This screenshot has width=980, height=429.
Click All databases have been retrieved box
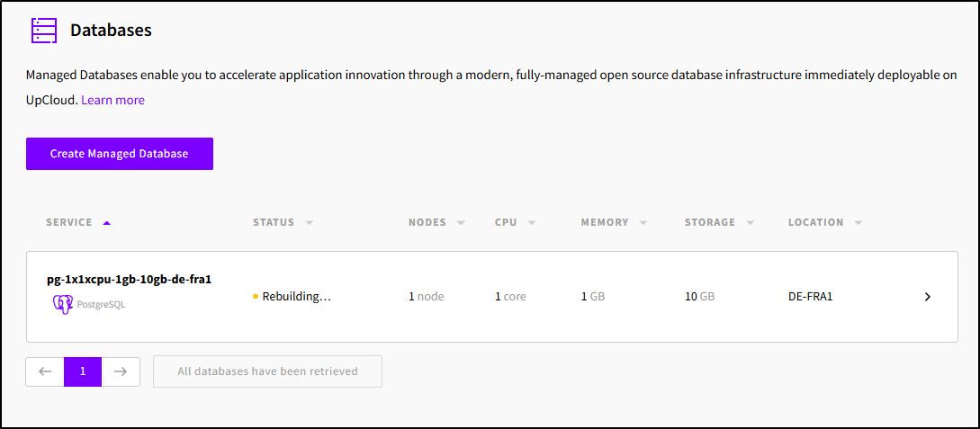pos(267,371)
